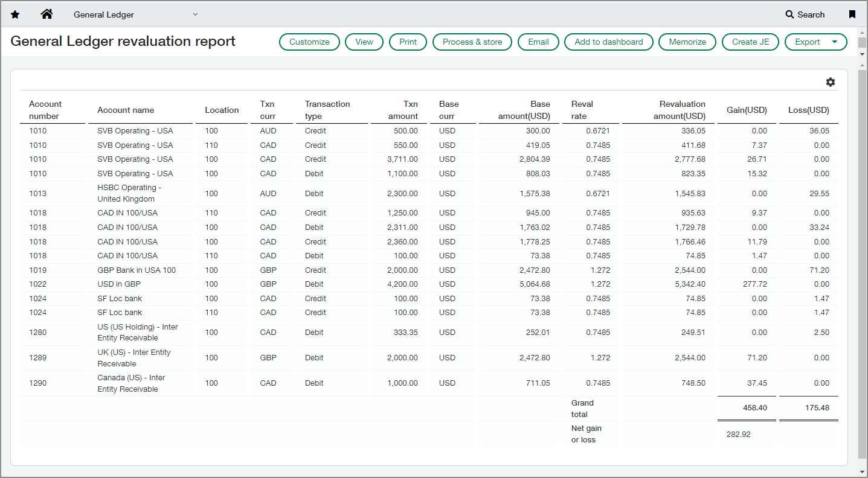This screenshot has height=478, width=868.
Task: Open the Export dropdown arrow
Action: pyautogui.click(x=834, y=42)
